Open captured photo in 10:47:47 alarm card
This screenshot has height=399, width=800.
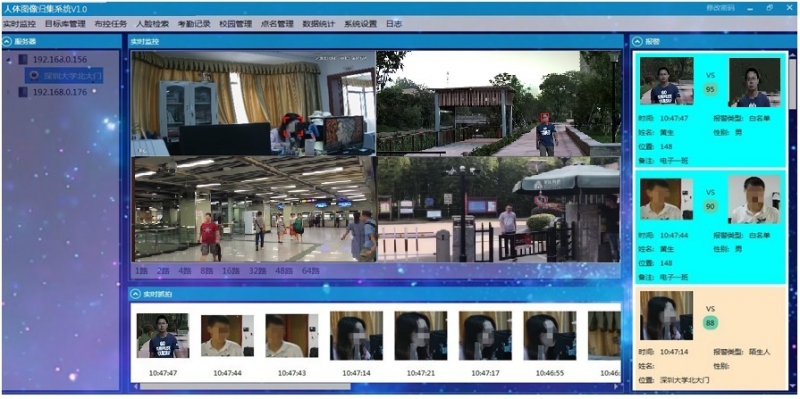pyautogui.click(x=667, y=81)
